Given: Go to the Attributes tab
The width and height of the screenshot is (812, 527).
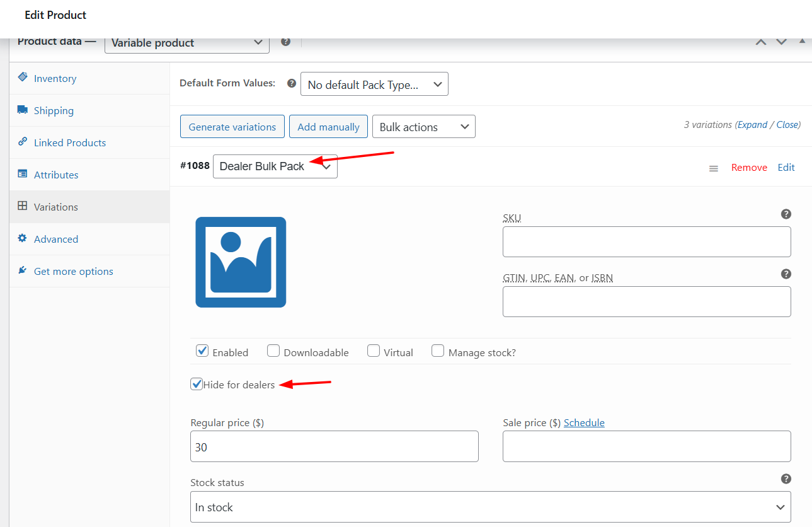Looking at the screenshot, I should pyautogui.click(x=89, y=175).
